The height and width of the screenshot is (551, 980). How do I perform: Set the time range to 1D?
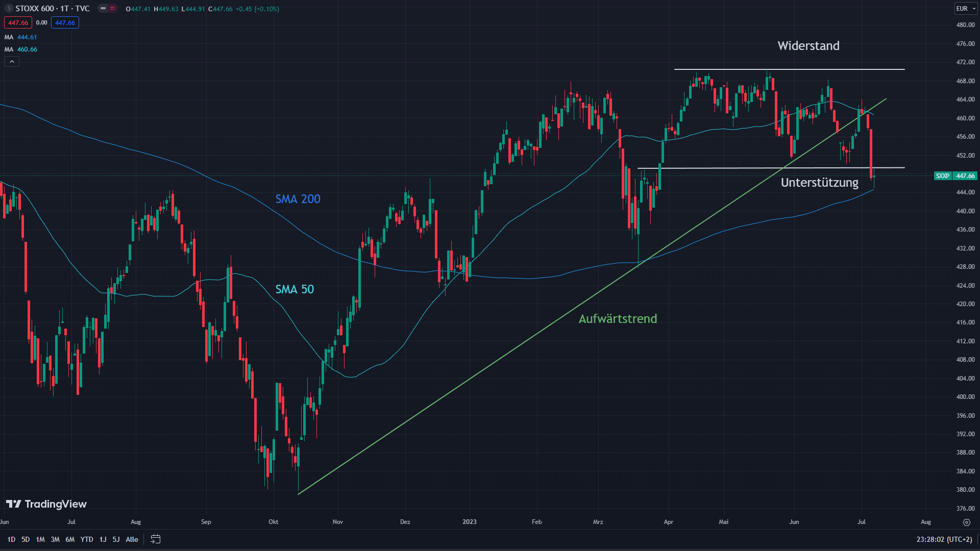point(11,539)
